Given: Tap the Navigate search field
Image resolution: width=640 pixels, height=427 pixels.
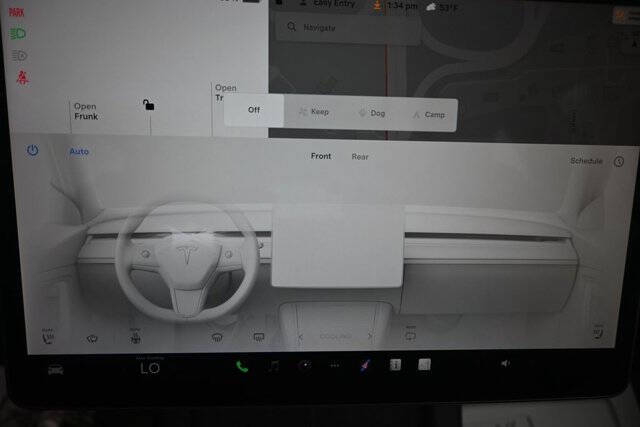Looking at the screenshot, I should (347, 28).
